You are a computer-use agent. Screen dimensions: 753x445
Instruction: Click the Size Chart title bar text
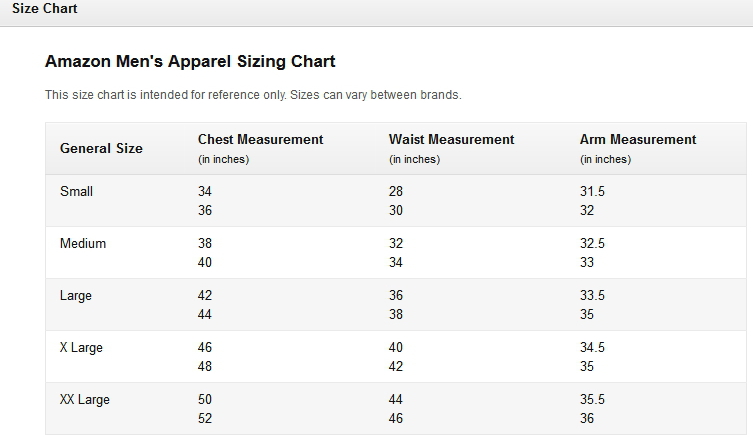(x=45, y=9)
